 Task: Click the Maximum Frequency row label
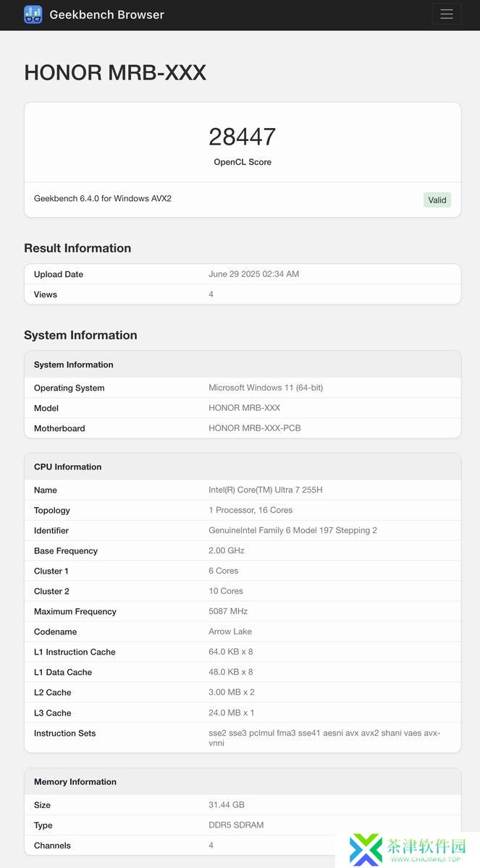click(75, 611)
